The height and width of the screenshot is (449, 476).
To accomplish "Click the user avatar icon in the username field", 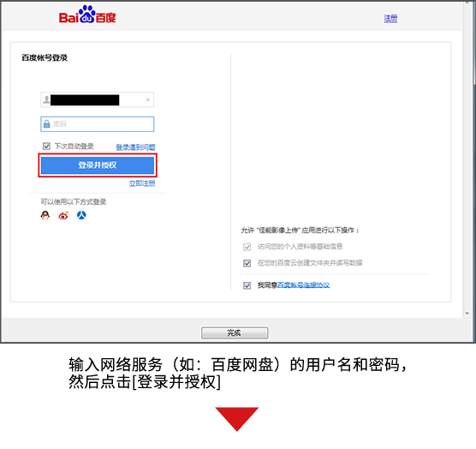I will pyautogui.click(x=46, y=99).
